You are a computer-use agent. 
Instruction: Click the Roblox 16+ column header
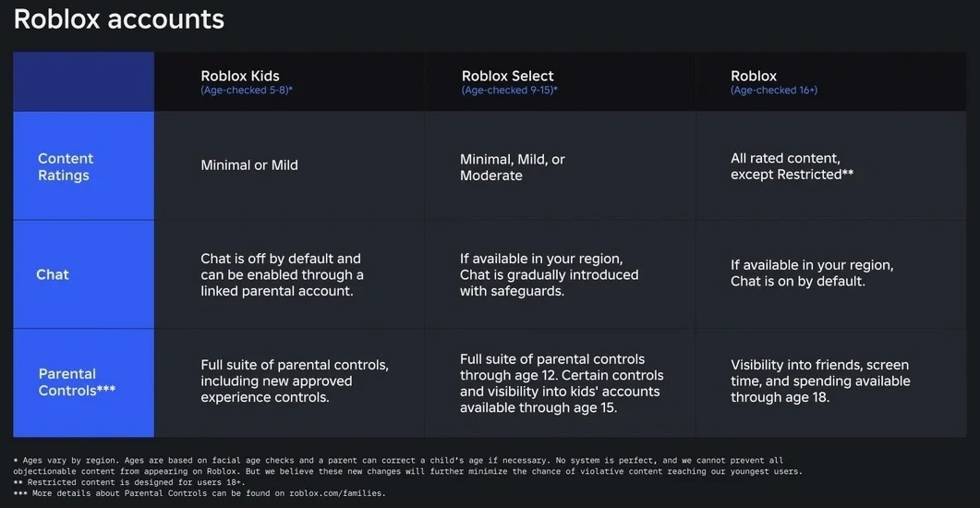coord(754,76)
